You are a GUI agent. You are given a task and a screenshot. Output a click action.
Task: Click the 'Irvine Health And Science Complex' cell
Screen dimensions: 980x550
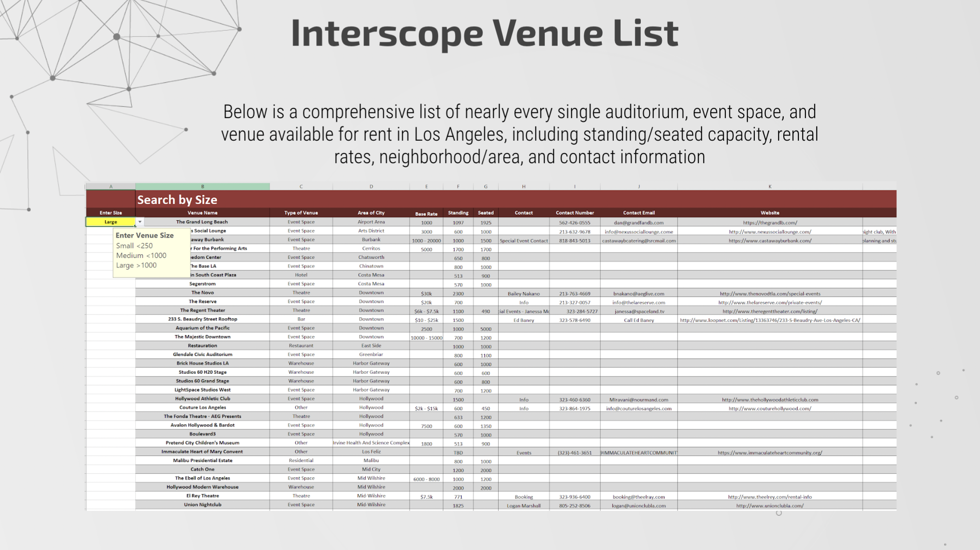371,443
